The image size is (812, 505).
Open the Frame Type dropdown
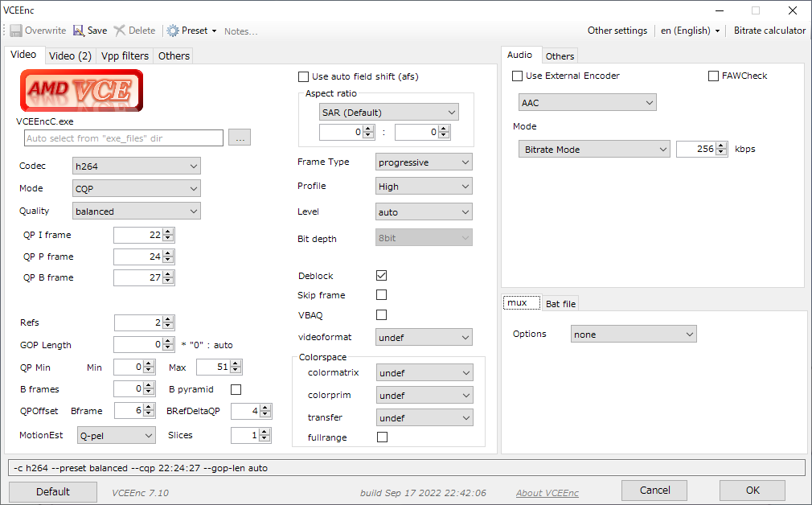(424, 162)
